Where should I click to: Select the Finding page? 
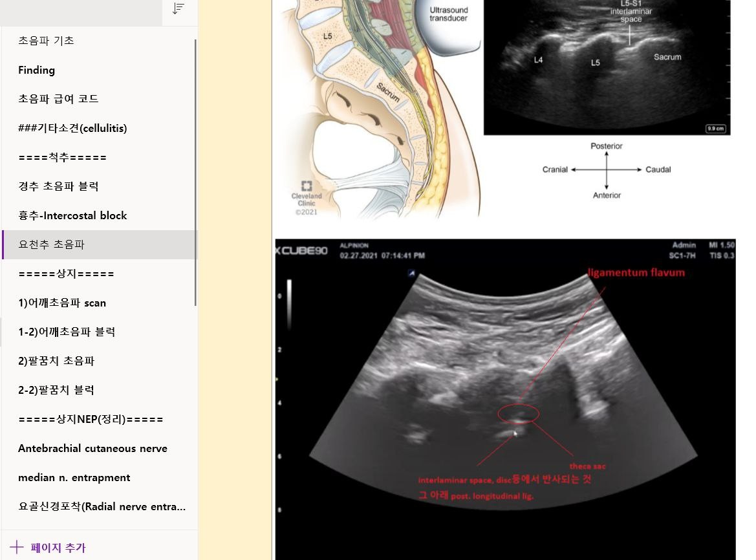[x=36, y=70]
